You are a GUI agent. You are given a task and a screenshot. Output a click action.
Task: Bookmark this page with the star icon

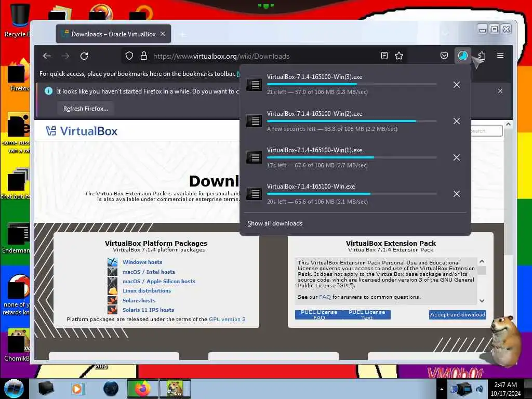click(399, 56)
